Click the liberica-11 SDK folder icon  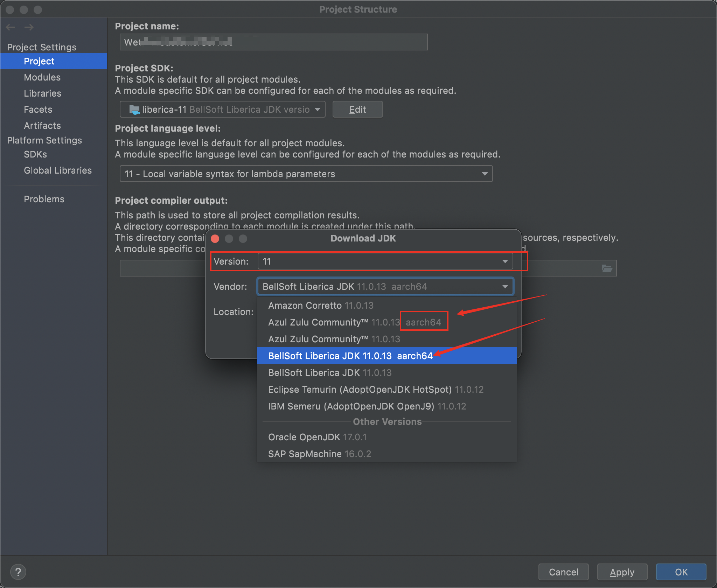pyautogui.click(x=134, y=110)
